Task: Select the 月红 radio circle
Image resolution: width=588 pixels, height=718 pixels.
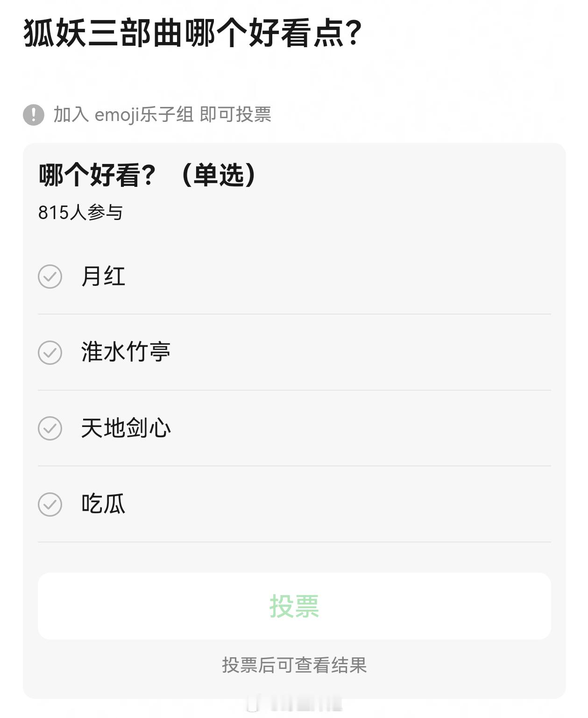Action: pos(50,277)
